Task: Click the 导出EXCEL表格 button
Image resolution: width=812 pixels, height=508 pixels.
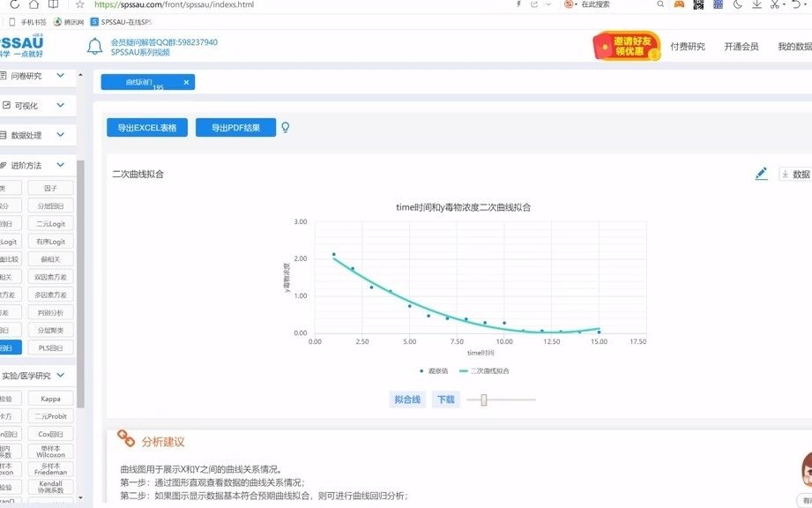Action: click(145, 127)
